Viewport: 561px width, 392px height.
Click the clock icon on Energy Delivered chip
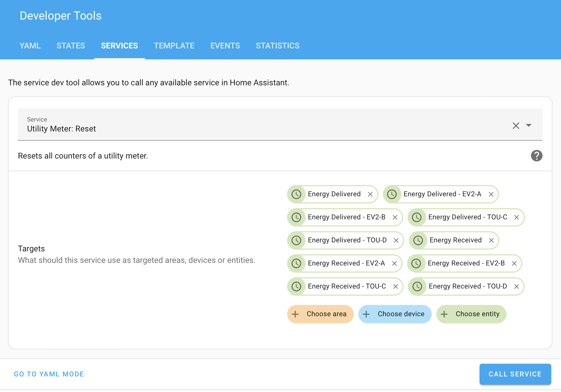point(296,194)
